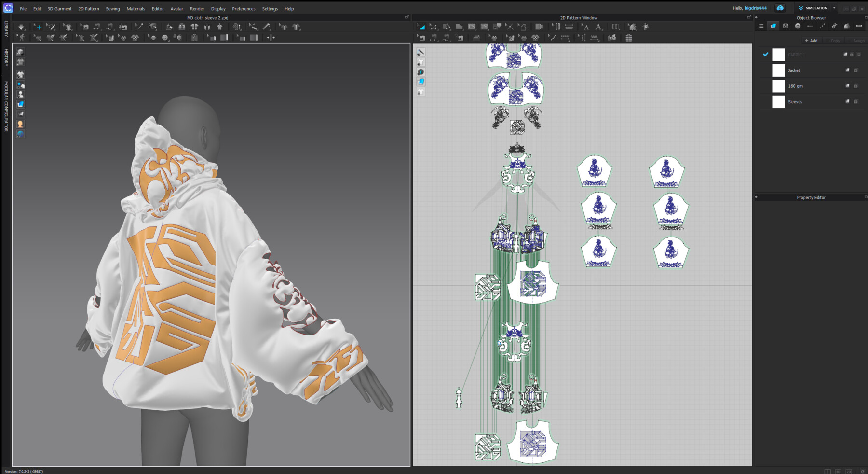This screenshot has height=474, width=868.
Task: Expand the Property Editor panel
Action: [x=756, y=197]
